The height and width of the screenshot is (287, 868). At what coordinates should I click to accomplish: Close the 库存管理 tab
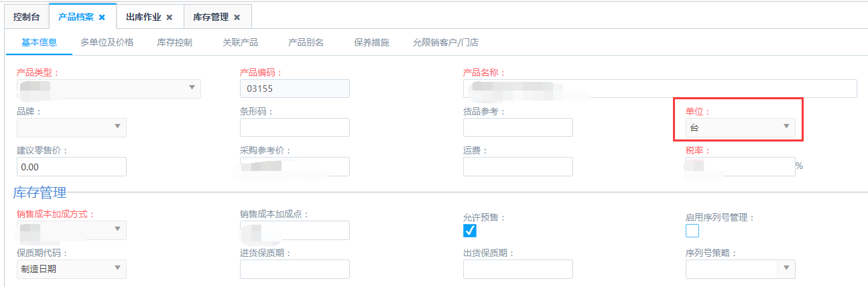click(237, 17)
